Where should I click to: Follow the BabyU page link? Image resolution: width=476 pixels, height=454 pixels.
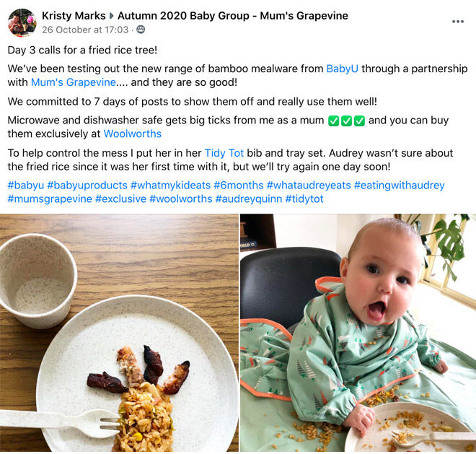pyautogui.click(x=342, y=69)
